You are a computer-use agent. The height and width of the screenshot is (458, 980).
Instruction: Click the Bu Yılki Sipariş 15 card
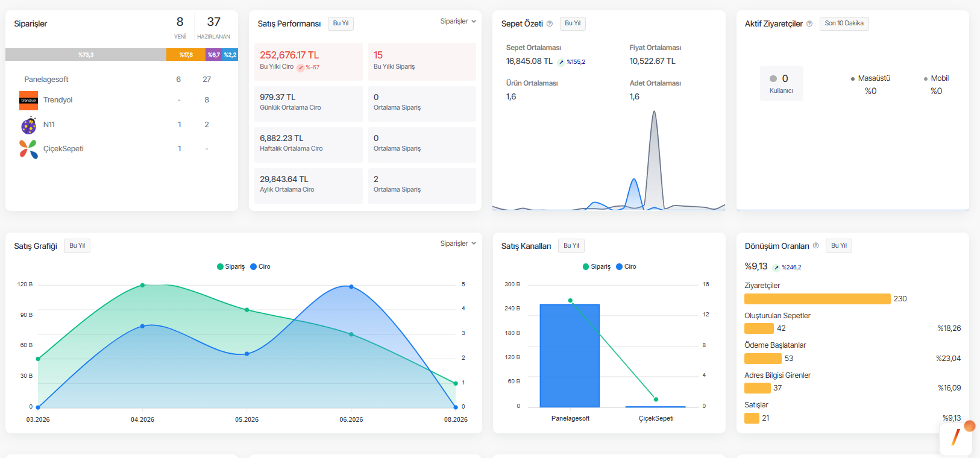tap(422, 61)
